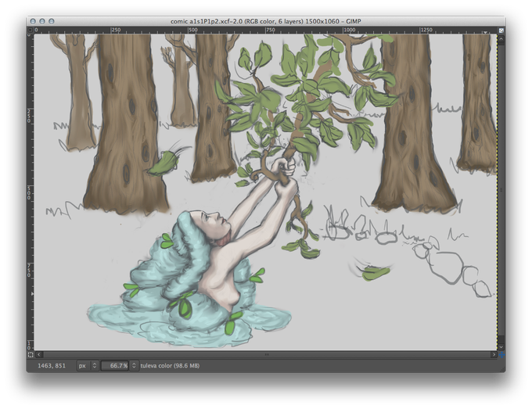Image resolution: width=532 pixels, height=409 pixels.
Task: Click the vertical scrollbar down arrow
Action: (501, 347)
